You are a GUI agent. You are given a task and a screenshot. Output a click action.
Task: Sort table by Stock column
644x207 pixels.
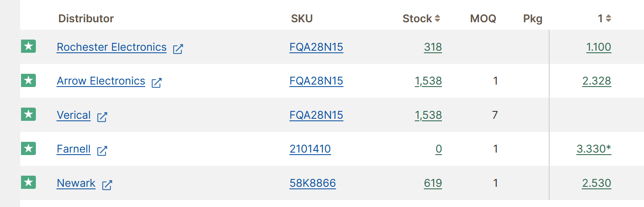421,19
